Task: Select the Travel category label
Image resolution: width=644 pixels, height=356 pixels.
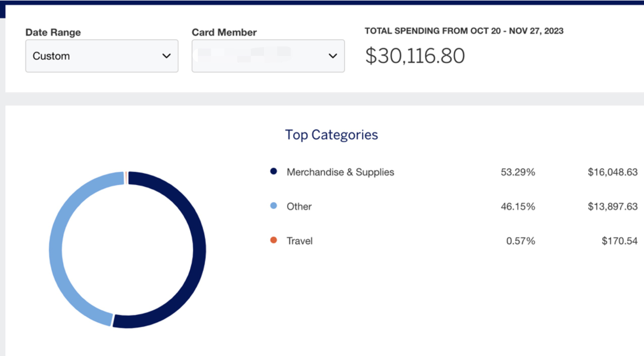Action: (299, 241)
